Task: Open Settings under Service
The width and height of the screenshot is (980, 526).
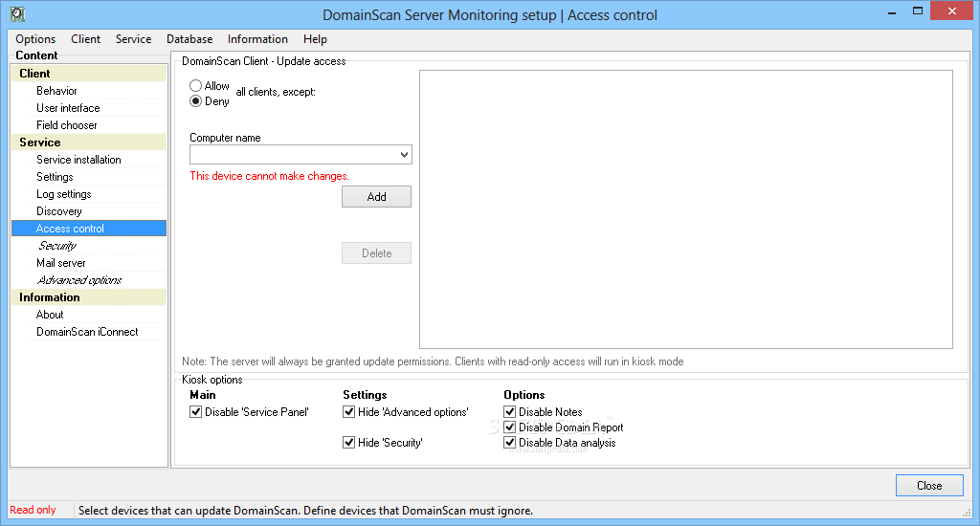Action: [x=55, y=177]
